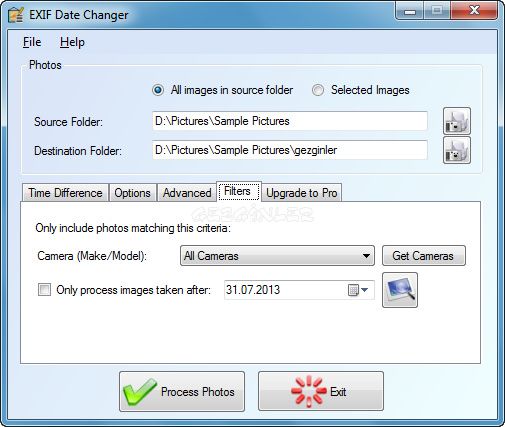Select All images in source folder option

click(158, 90)
